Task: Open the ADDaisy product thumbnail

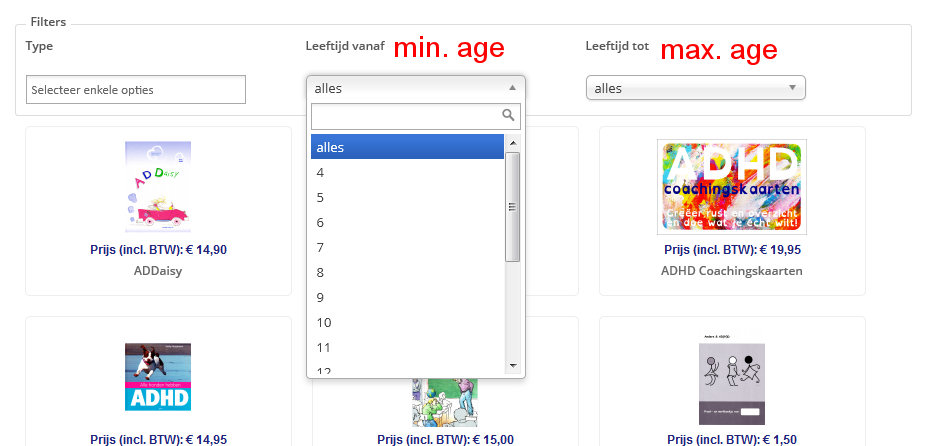Action: (x=158, y=187)
